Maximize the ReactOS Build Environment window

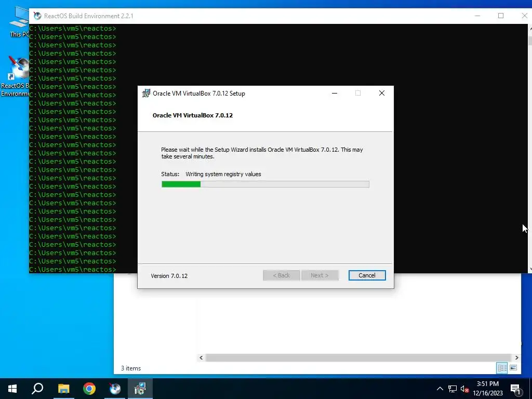501,16
